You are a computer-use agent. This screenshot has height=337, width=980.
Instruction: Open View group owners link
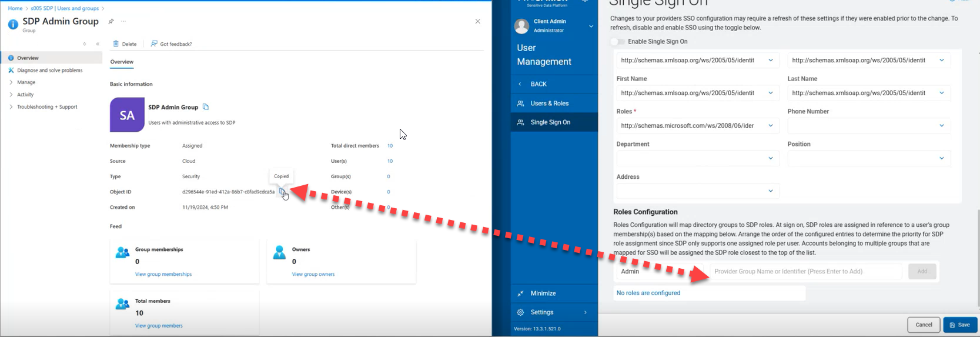(x=313, y=274)
